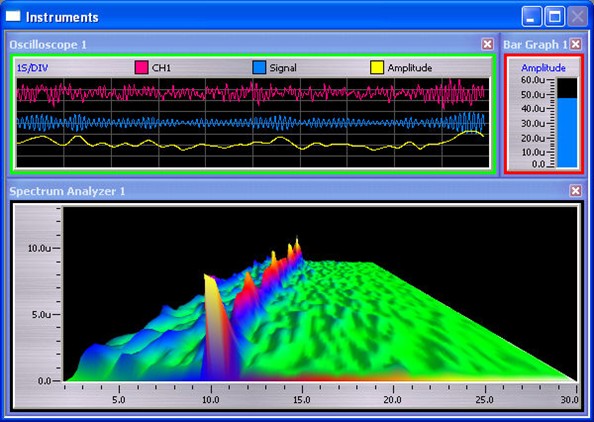Select the Amplitude legend label in oscilloscope

coord(410,68)
